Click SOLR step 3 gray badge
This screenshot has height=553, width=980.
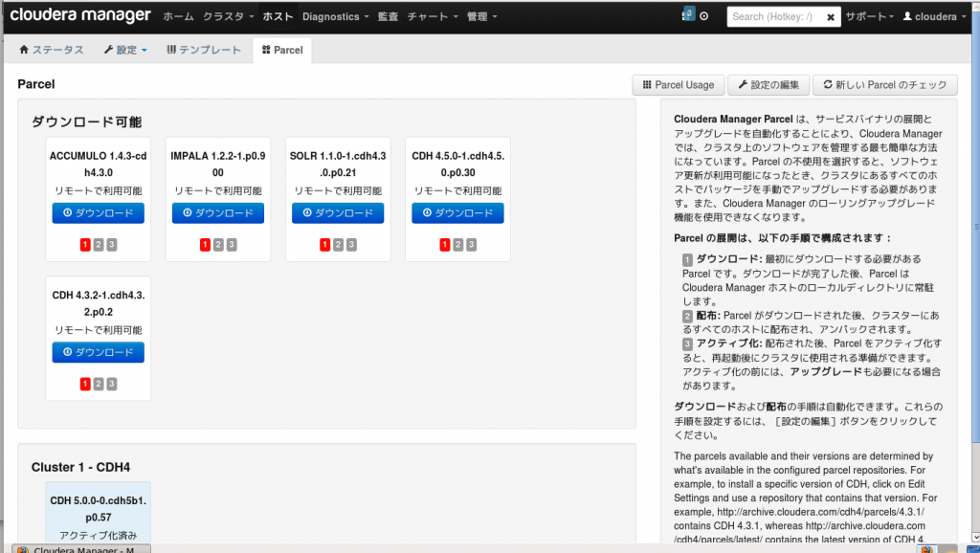[351, 245]
